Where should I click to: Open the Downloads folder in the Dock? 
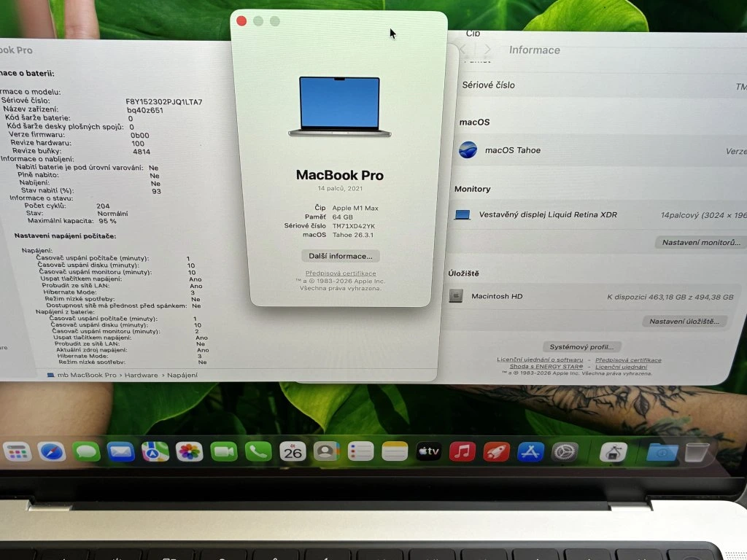(662, 452)
